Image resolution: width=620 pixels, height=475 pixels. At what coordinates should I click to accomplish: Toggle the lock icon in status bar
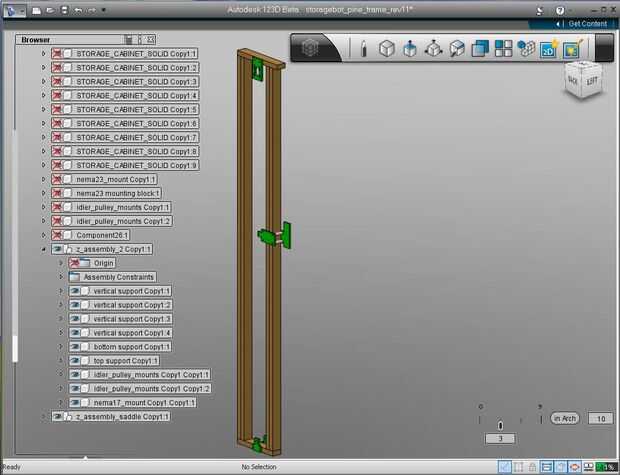click(x=532, y=467)
